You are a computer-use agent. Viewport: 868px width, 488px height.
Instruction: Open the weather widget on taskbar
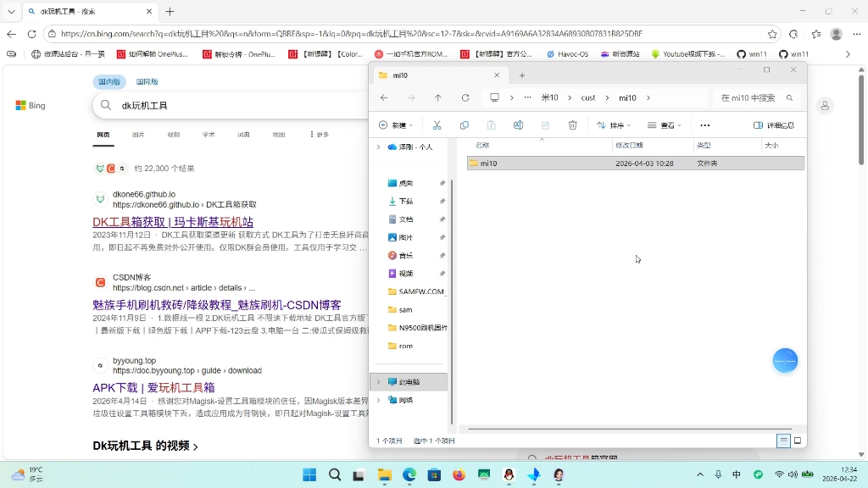(x=28, y=474)
